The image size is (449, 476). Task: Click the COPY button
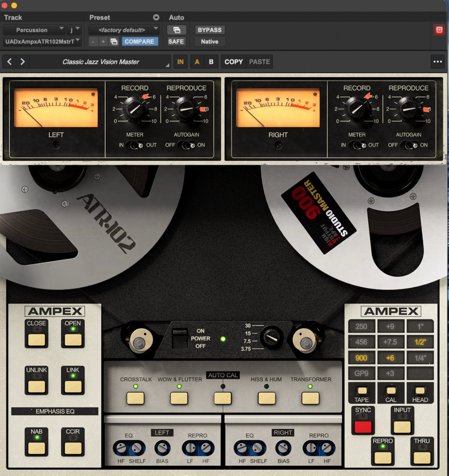pos(234,62)
